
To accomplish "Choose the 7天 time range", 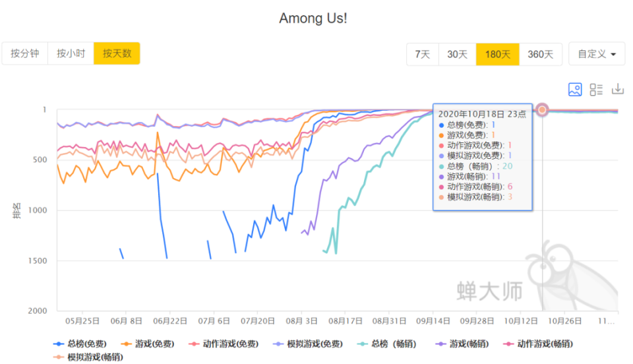I will [x=422, y=54].
